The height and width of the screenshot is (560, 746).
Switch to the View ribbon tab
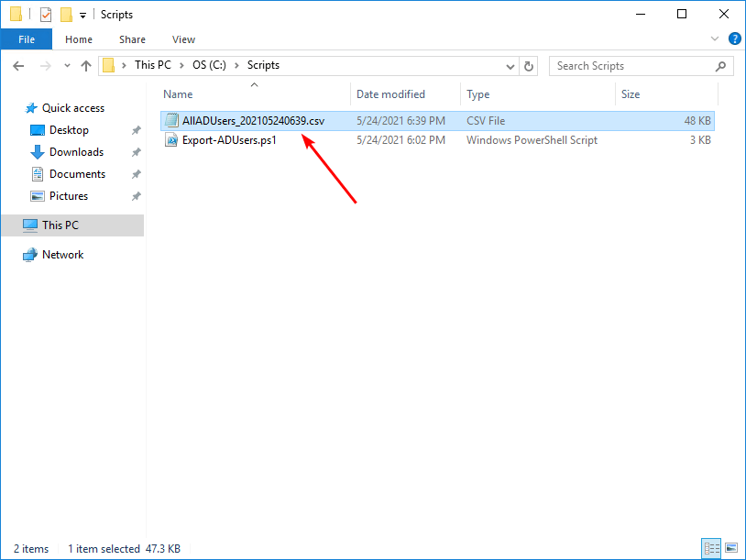coord(183,39)
